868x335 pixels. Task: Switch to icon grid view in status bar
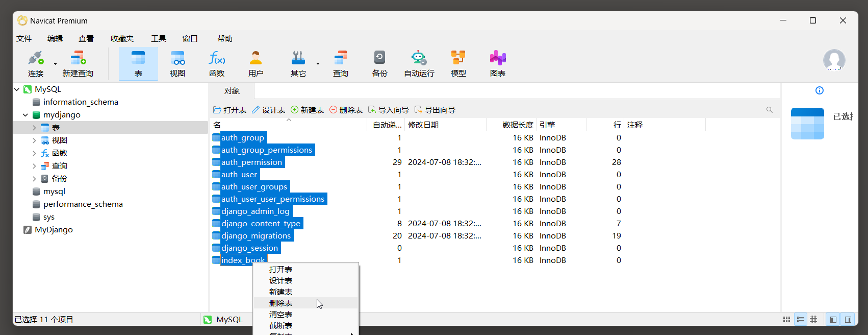pyautogui.click(x=787, y=319)
